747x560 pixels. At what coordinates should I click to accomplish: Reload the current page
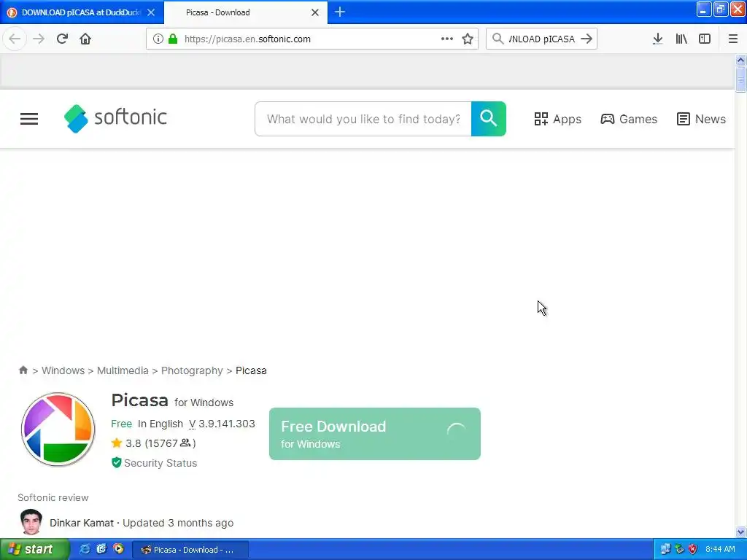pos(62,39)
